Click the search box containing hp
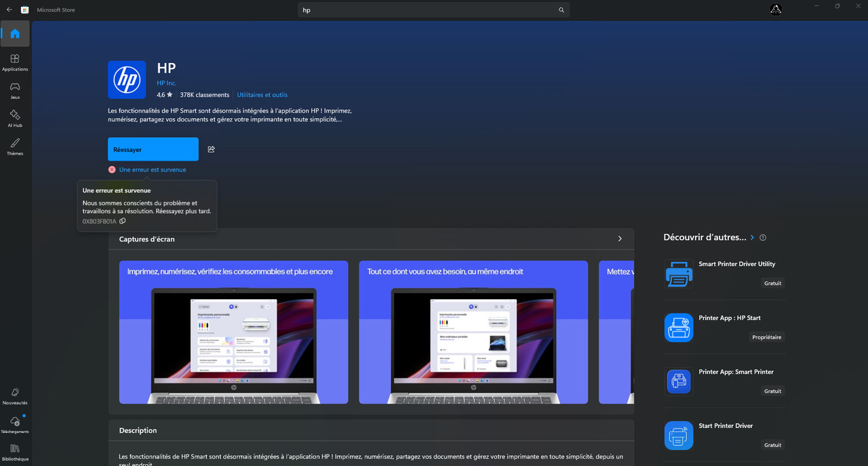Image resolution: width=868 pixels, height=466 pixels. point(434,10)
